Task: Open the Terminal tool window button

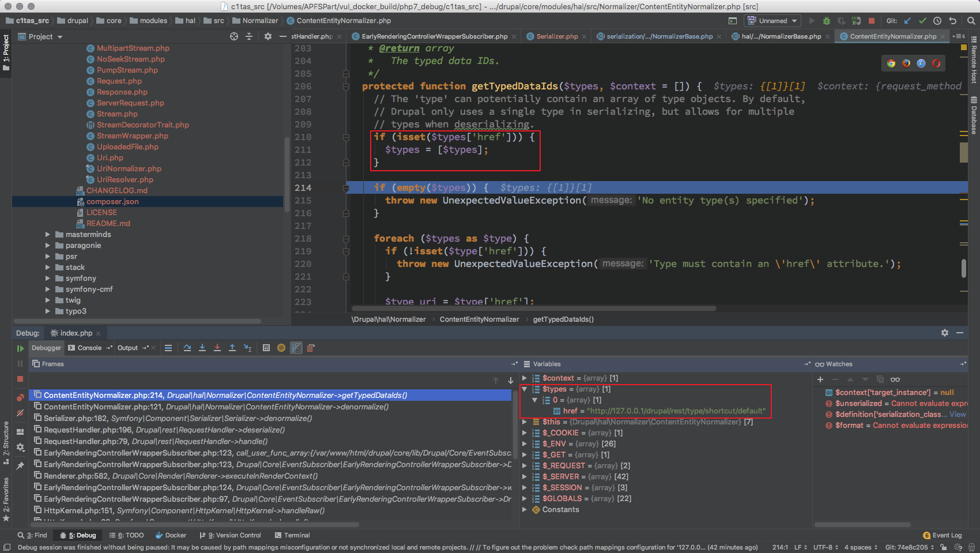Action: click(x=292, y=535)
